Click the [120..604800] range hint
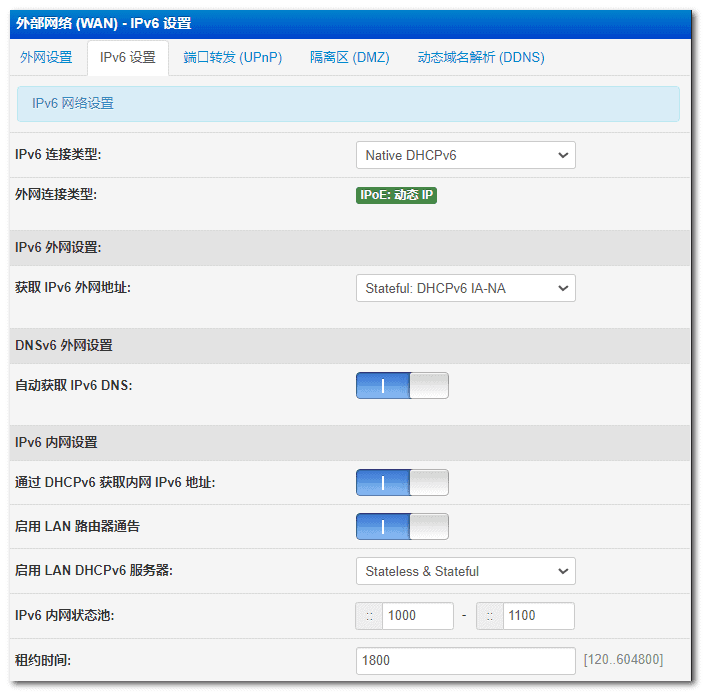The image size is (703, 692). [x=623, y=660]
